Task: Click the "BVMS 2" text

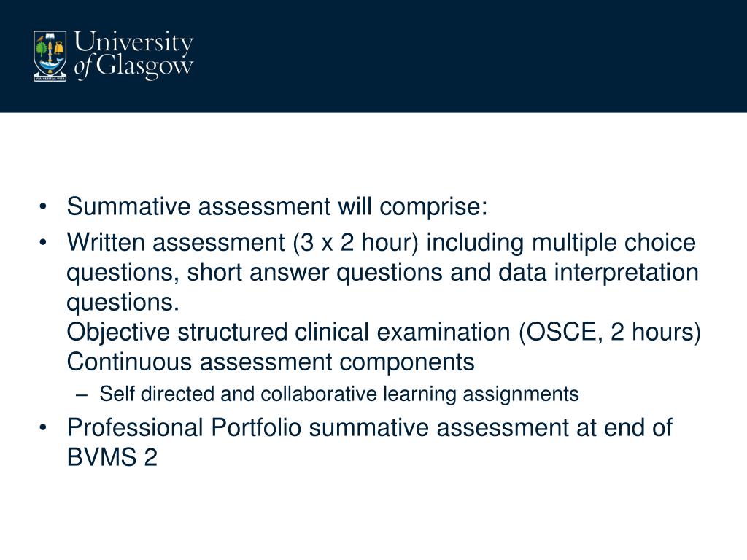Action: pos(112,458)
